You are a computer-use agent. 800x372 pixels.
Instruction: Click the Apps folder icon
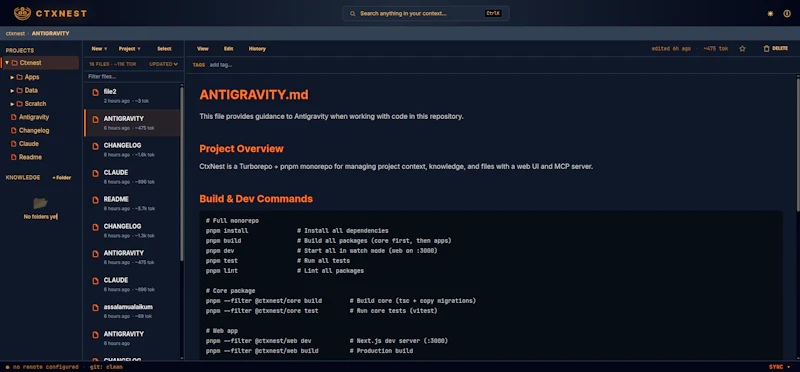(19, 77)
